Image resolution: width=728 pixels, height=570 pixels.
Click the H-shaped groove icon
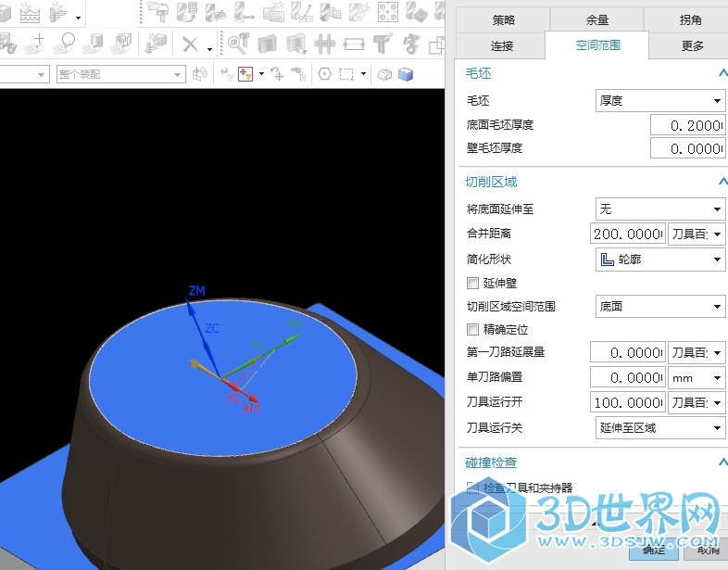pos(324,44)
